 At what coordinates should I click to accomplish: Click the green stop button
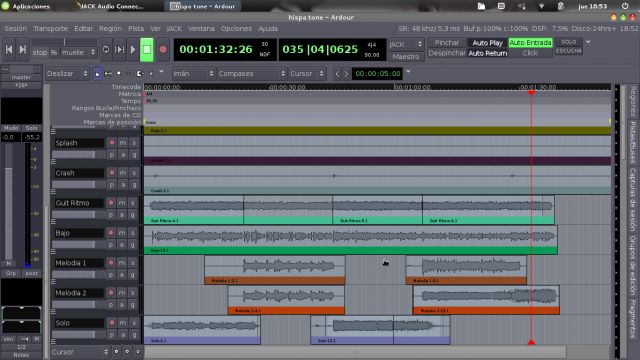pyautogui.click(x=147, y=49)
